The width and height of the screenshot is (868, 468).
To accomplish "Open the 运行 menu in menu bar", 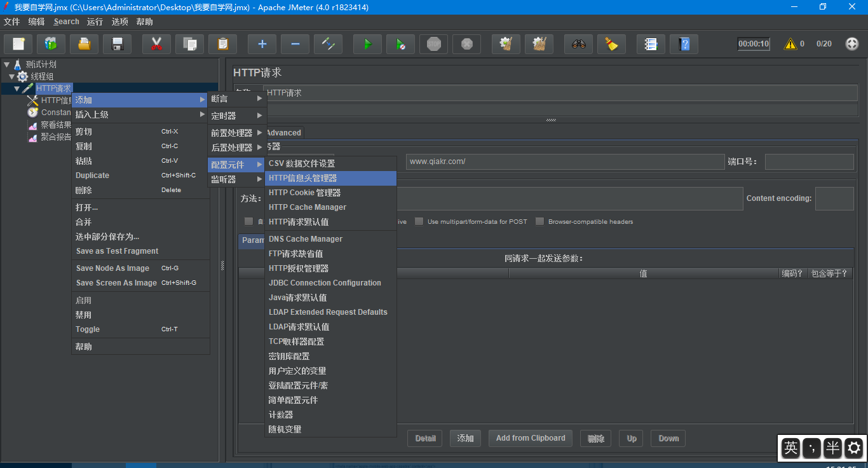I will click(x=95, y=22).
